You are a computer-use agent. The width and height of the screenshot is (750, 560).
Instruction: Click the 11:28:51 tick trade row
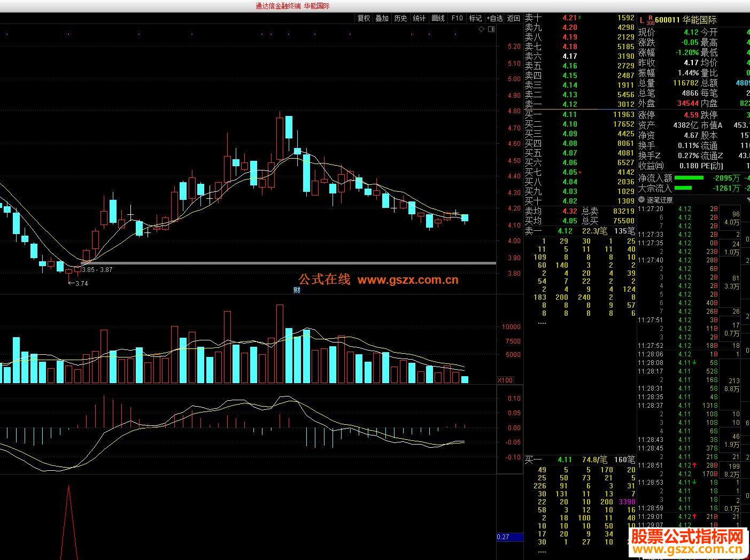(678, 465)
